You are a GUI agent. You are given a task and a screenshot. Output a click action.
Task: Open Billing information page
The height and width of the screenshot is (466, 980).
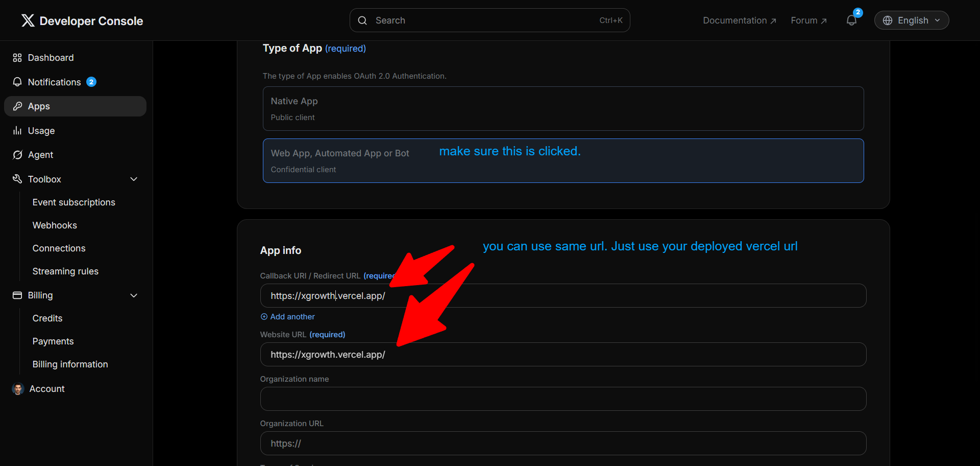click(x=70, y=364)
